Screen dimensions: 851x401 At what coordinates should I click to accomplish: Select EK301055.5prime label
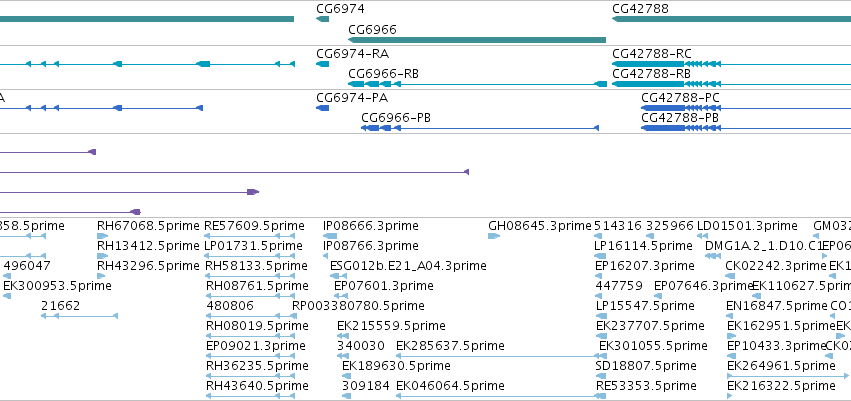pos(653,346)
